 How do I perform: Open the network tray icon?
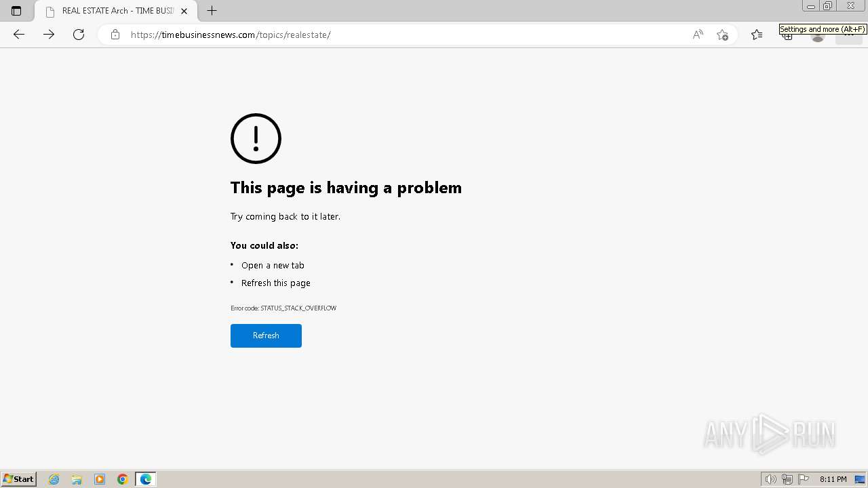(787, 479)
